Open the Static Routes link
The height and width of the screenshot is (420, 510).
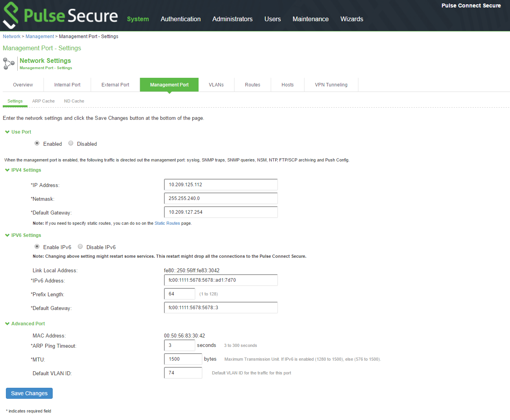pyautogui.click(x=167, y=223)
